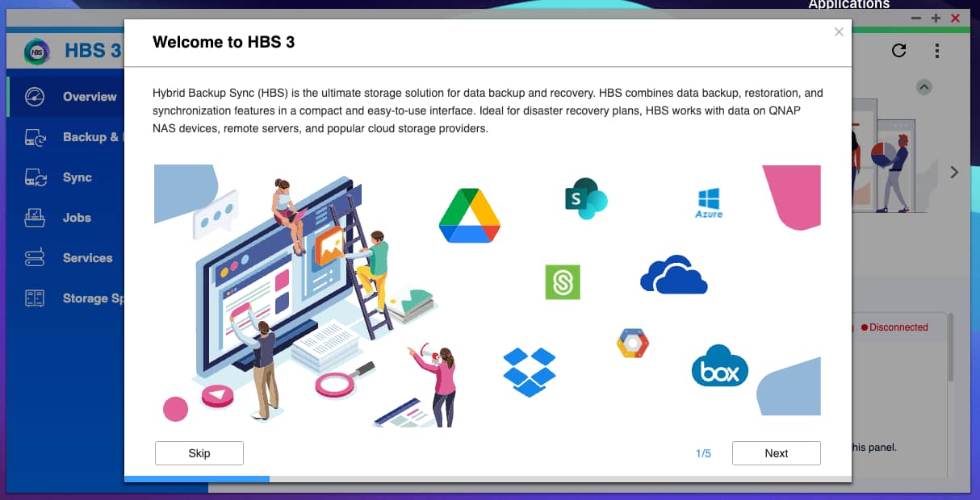Click the refresh icon in HBS 3 header
980x500 pixels.
point(898,51)
